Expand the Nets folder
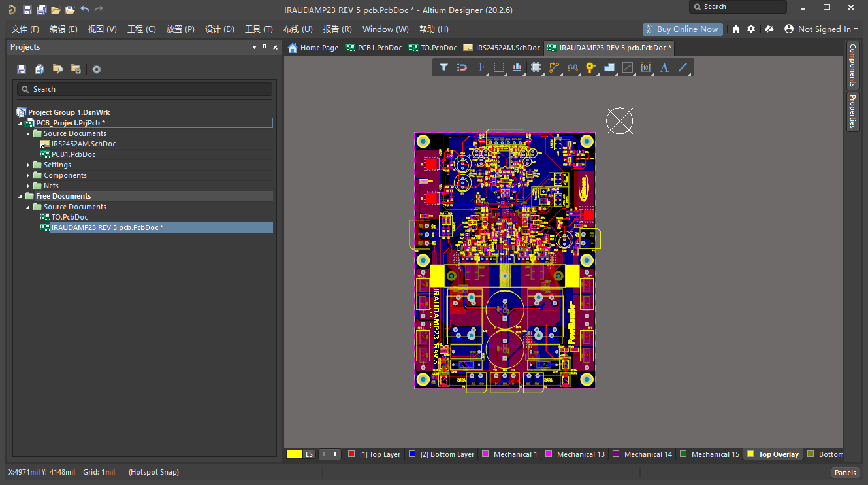 28,186
